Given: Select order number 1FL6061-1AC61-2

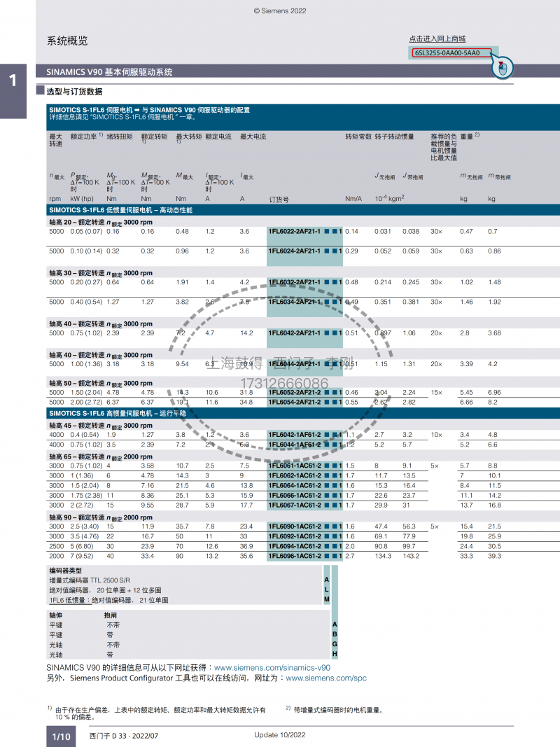Looking at the screenshot, I should point(295,466).
